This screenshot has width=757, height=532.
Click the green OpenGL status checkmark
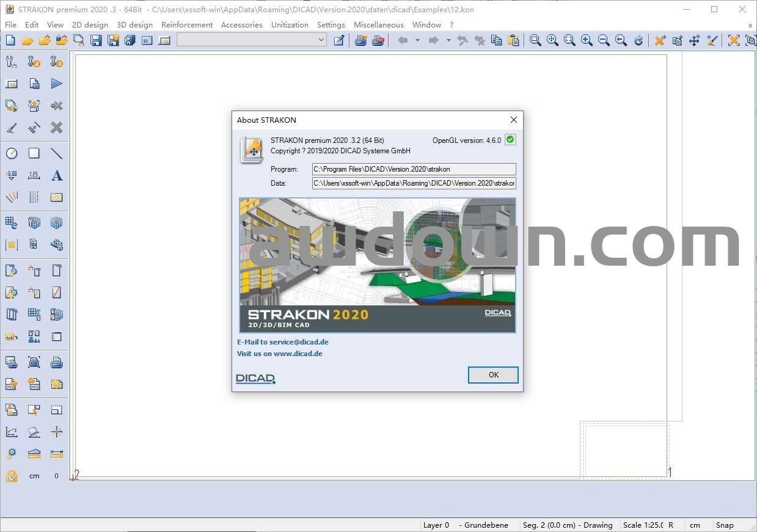[510, 140]
